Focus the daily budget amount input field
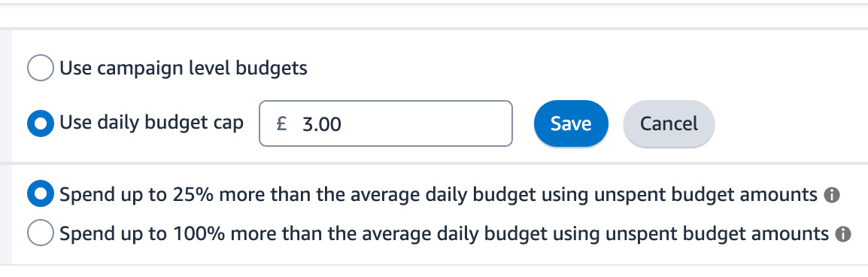 [386, 123]
